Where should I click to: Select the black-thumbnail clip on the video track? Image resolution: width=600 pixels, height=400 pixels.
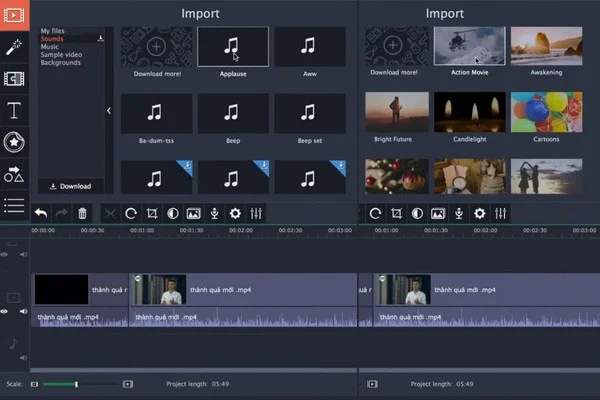pyautogui.click(x=80, y=289)
